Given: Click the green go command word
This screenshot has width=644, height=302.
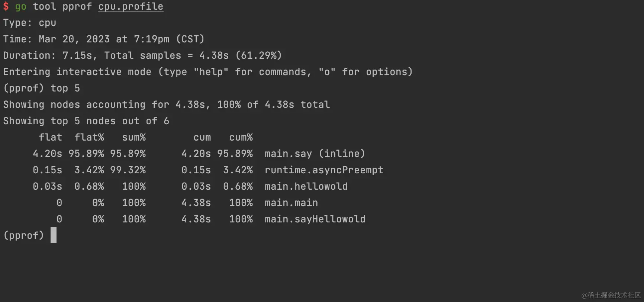Looking at the screenshot, I should pos(21,7).
